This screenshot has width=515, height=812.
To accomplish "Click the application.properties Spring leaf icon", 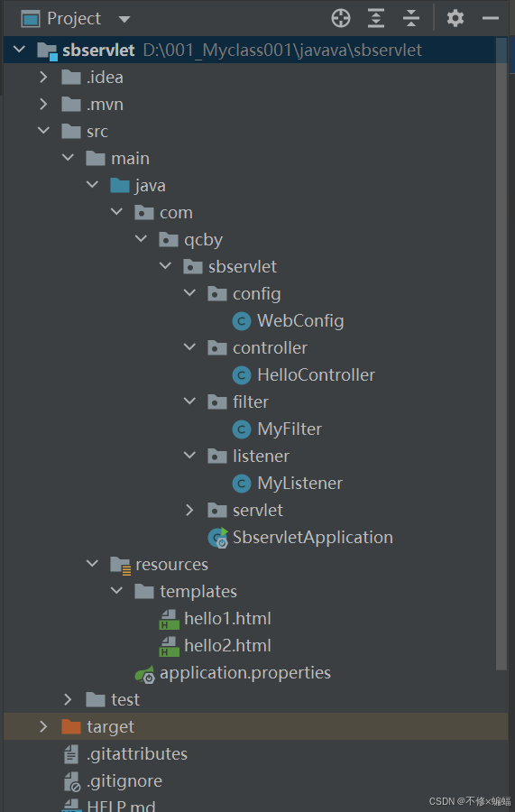I will click(x=145, y=674).
